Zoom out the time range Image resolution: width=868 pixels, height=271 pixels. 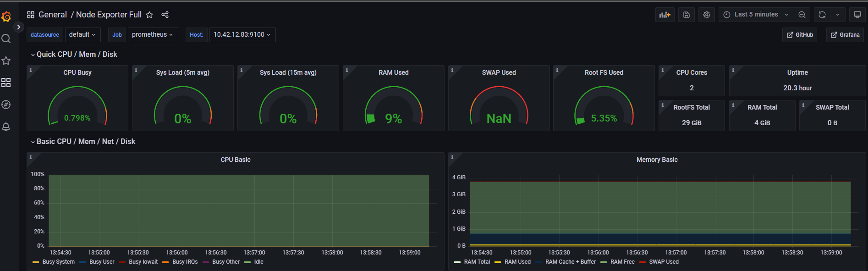(x=802, y=15)
